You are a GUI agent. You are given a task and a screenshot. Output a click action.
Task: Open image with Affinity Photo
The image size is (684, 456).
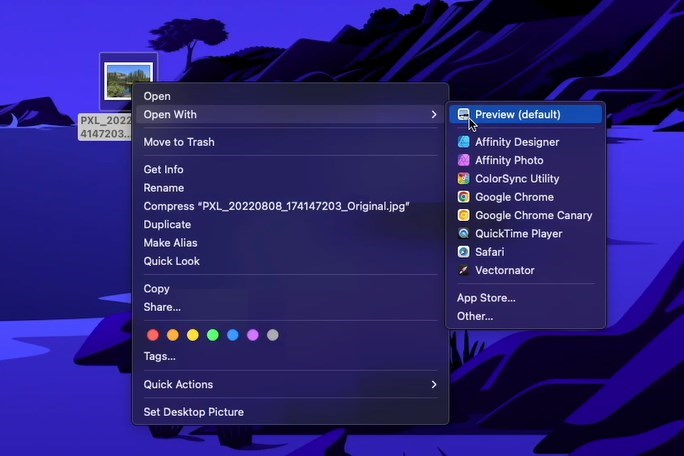pos(526,160)
